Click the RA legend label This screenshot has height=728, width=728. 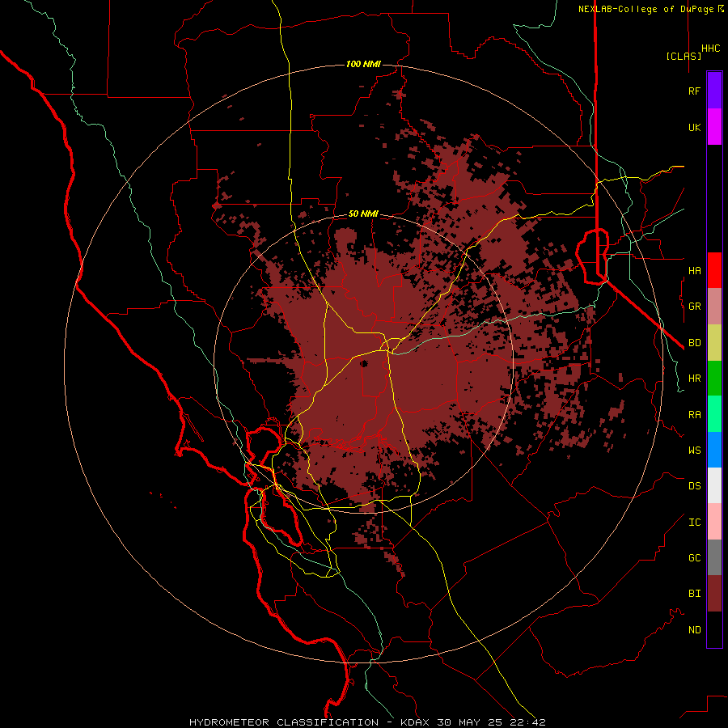(x=694, y=414)
